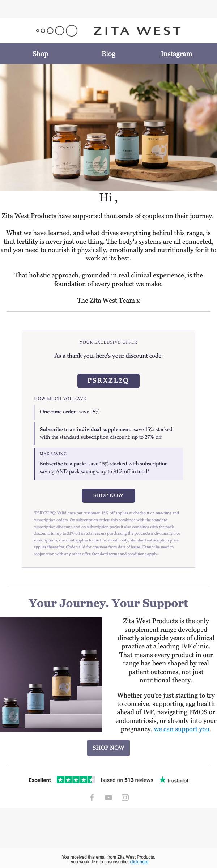Click the ZITA WEST wordmark header
Screen dimensions: 217x868
[137, 31]
